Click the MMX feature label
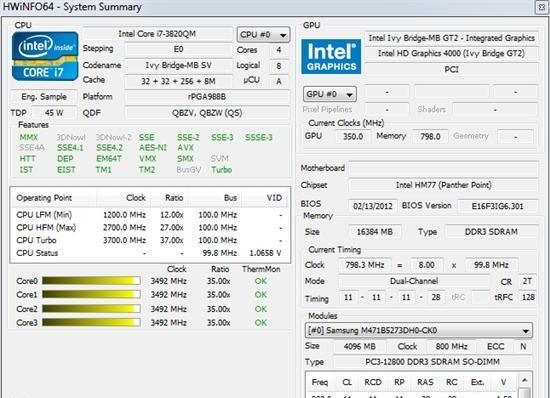The height and width of the screenshot is (398, 550). [28, 137]
